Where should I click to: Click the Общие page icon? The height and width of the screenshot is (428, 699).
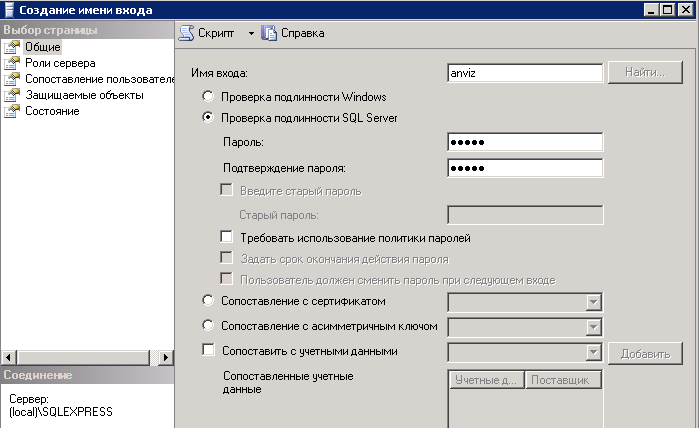coord(12,47)
